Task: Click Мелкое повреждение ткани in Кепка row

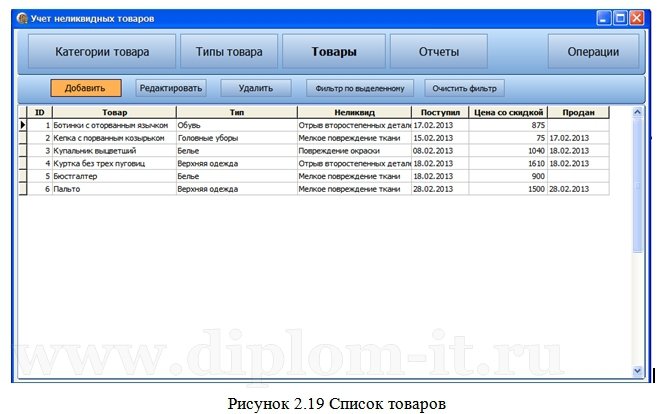Action: (355, 138)
